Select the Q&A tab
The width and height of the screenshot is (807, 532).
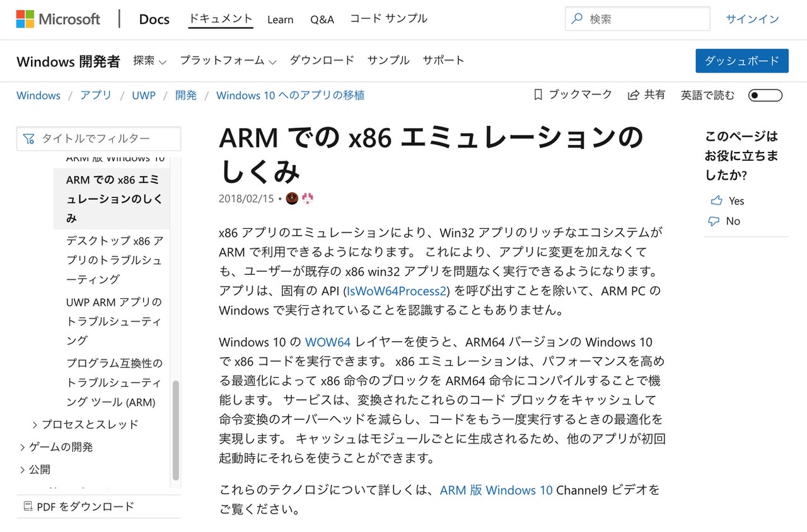(x=322, y=20)
